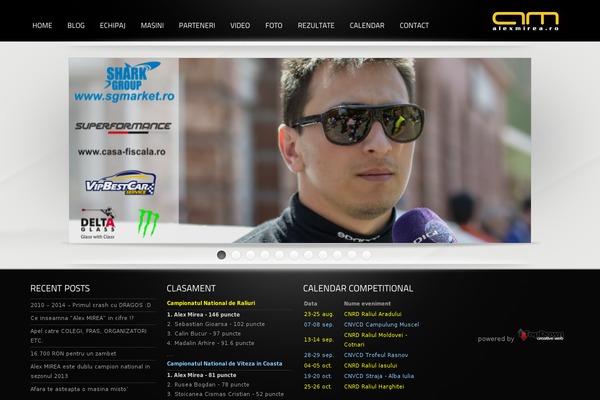Select the third slider pagination dot
Image resolution: width=600 pixels, height=400 pixels.
(x=250, y=255)
